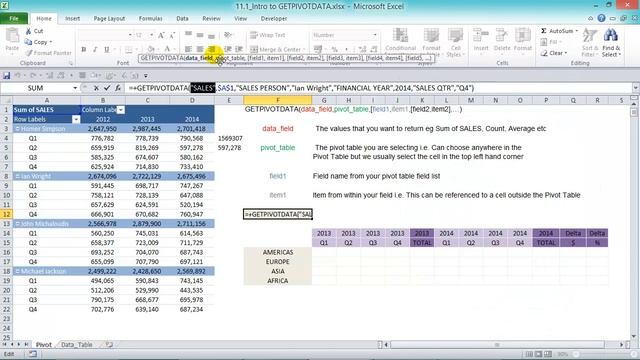The height and width of the screenshot is (360, 640).
Task: Apply Percent Style number format
Action: click(x=335, y=49)
